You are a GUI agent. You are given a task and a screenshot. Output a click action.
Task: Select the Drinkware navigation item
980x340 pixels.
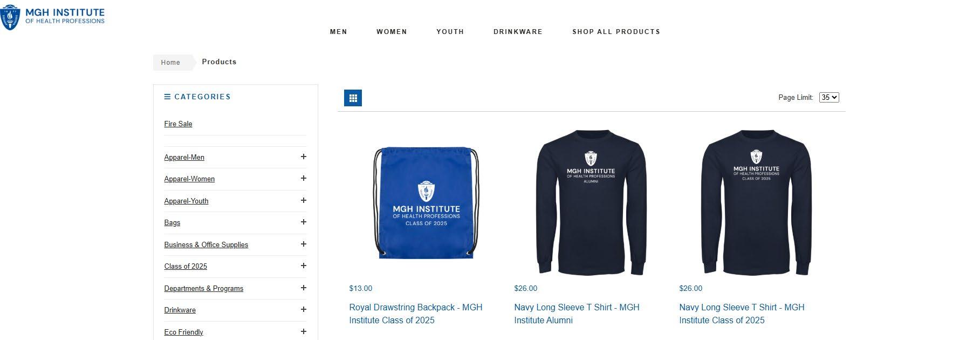[518, 32]
